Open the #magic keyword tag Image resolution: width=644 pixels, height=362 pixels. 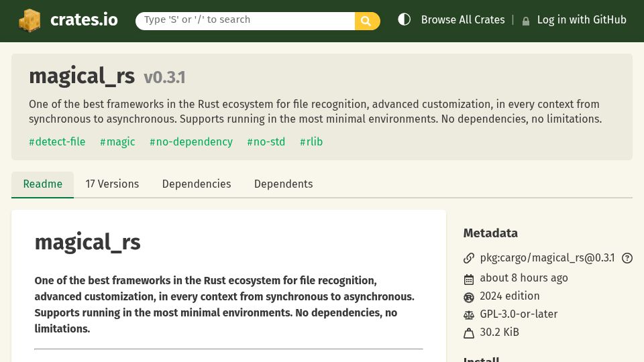click(x=117, y=141)
